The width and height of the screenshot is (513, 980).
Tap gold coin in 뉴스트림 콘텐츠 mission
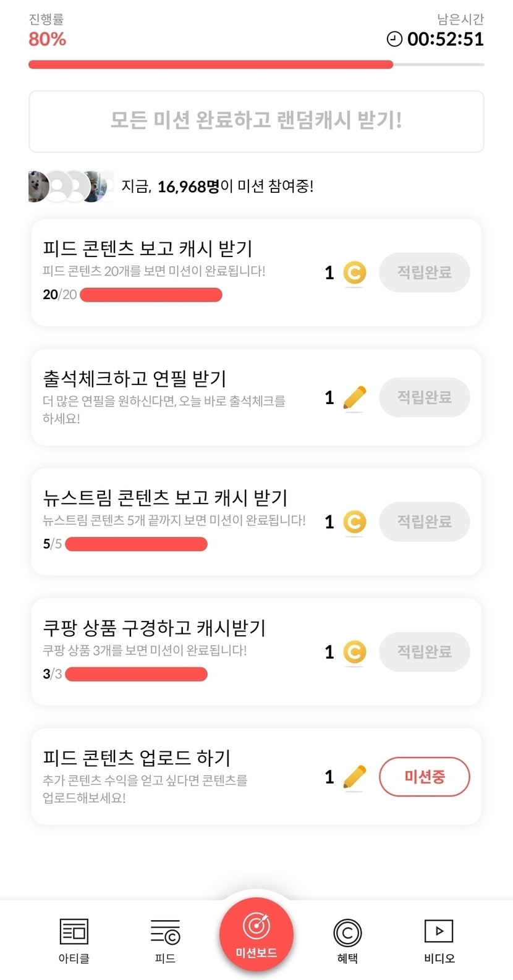coord(354,522)
